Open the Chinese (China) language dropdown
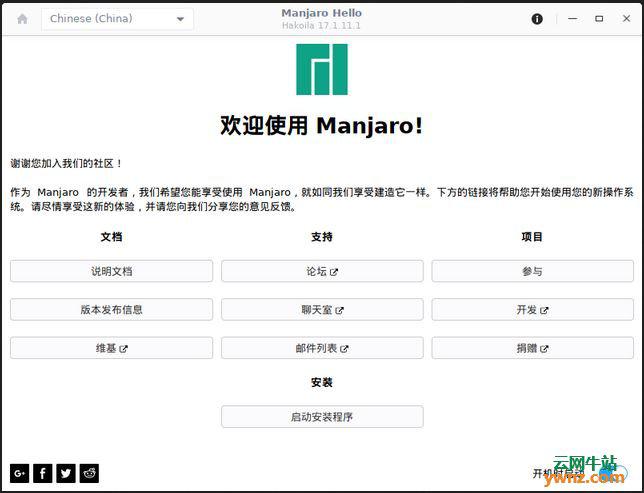This screenshot has width=644, height=493. 117,19
